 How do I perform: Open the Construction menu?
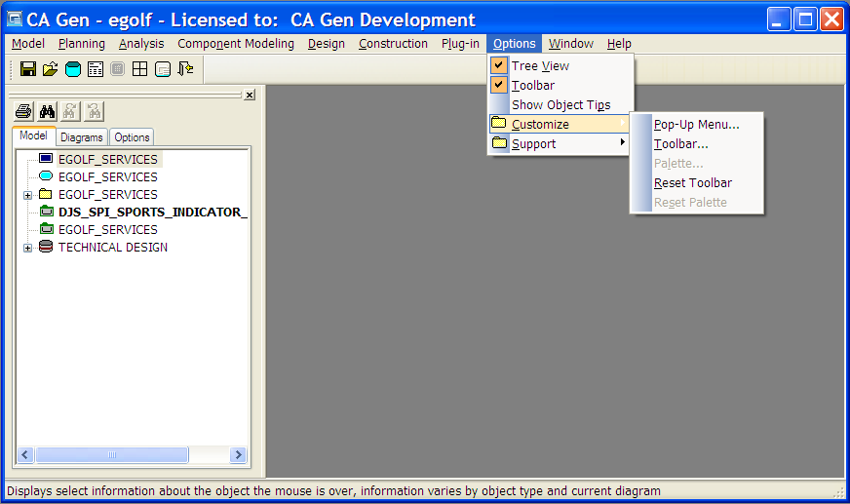click(393, 43)
